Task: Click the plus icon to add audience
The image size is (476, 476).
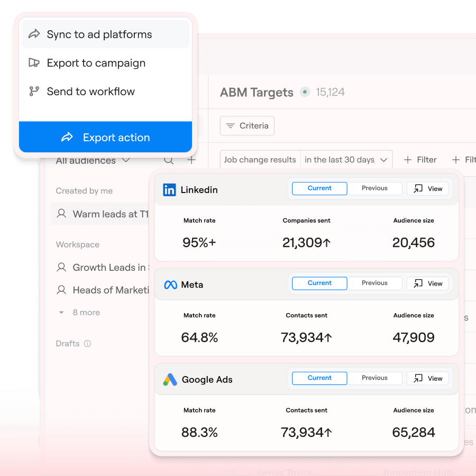Action: (191, 160)
